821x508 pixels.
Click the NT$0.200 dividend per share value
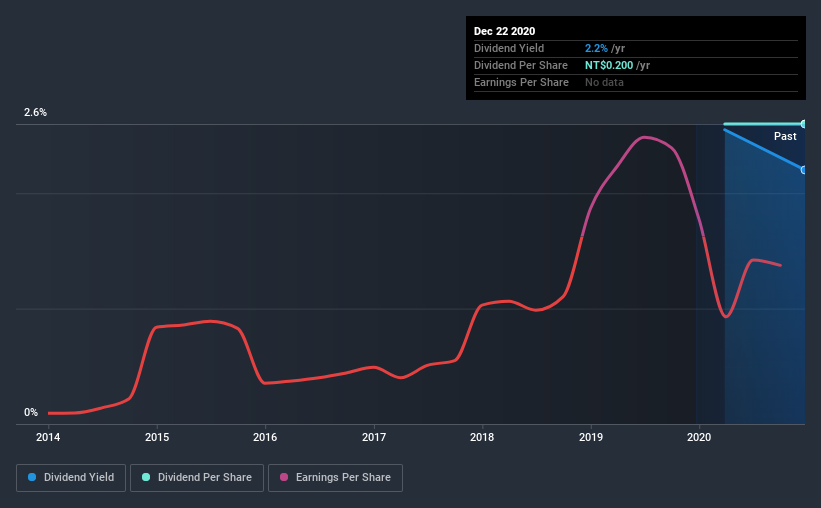(x=609, y=65)
